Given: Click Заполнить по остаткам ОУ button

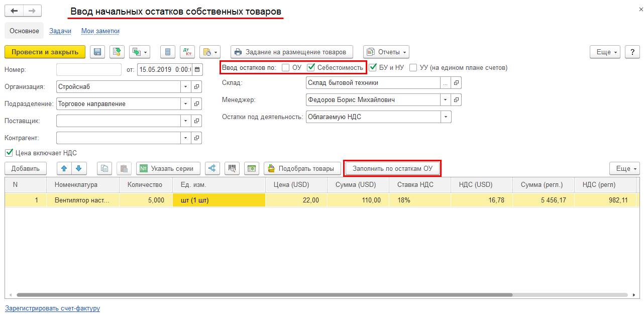Looking at the screenshot, I should pos(392,169).
